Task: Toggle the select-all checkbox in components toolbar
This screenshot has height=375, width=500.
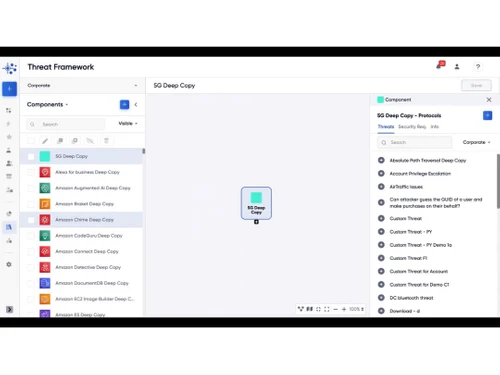Action: click(x=31, y=141)
